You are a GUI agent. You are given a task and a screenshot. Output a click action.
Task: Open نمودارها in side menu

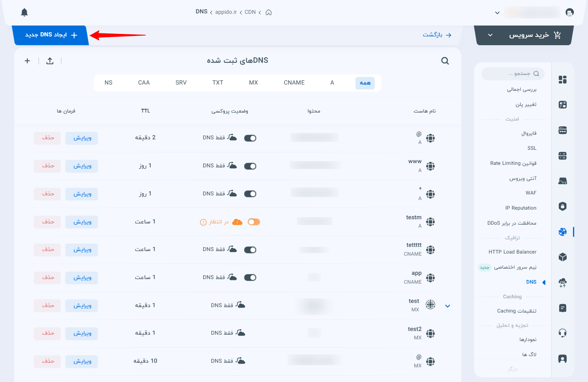click(528, 340)
